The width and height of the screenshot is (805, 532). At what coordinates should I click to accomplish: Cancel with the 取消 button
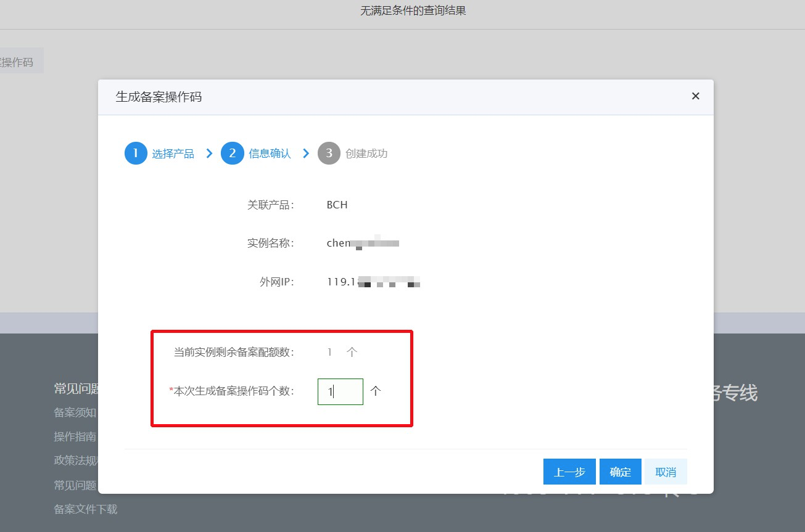(666, 472)
